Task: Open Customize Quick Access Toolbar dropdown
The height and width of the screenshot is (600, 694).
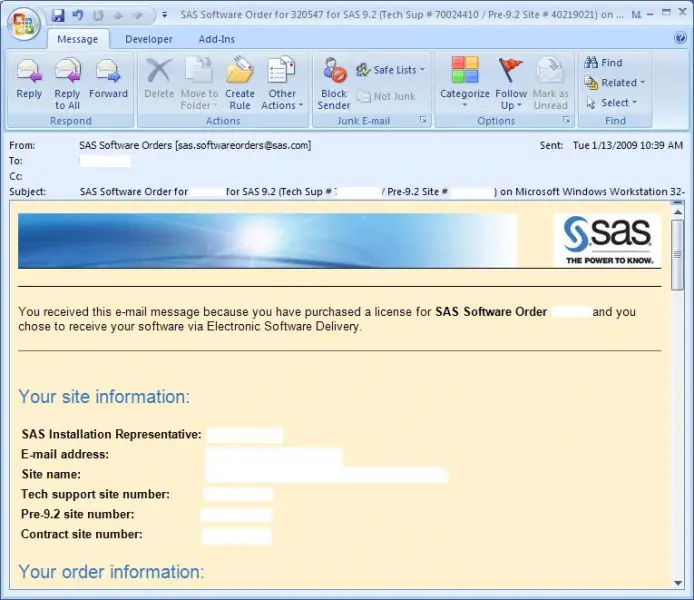Action: [164, 15]
